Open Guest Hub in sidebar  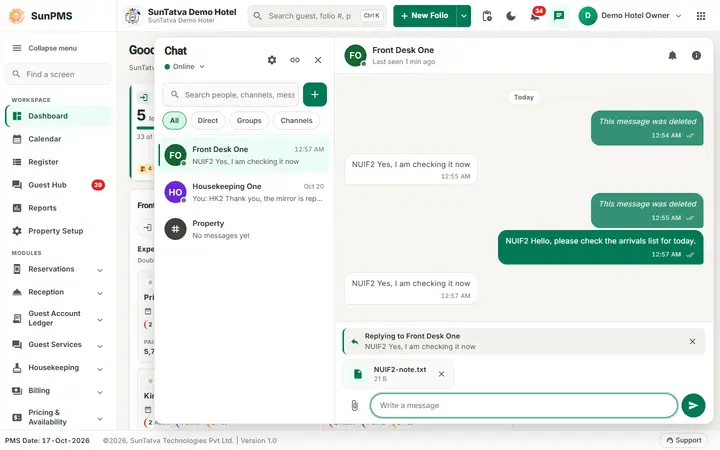(58, 185)
